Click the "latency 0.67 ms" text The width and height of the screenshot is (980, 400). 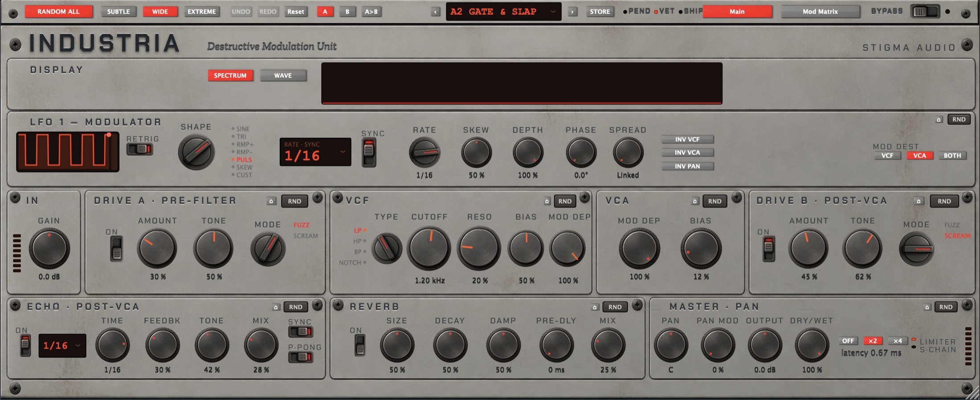[x=871, y=353]
